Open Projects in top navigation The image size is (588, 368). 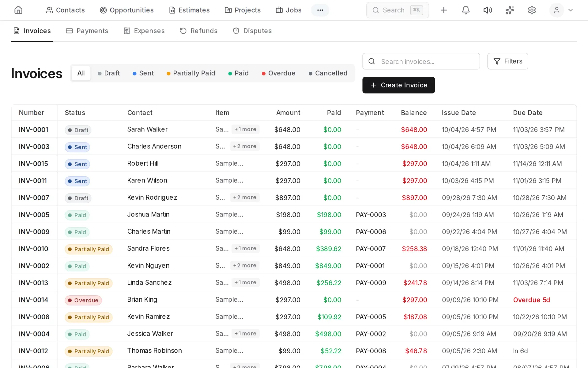pos(243,10)
